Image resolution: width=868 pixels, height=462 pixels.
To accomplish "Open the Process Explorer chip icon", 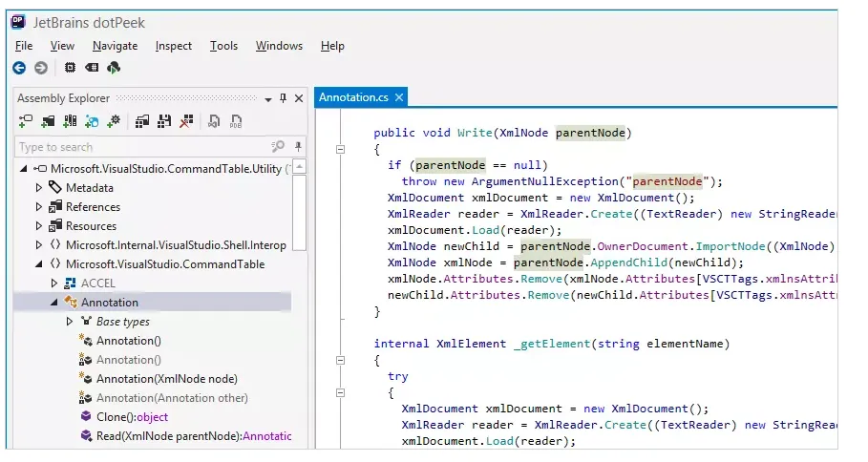I will (x=70, y=68).
